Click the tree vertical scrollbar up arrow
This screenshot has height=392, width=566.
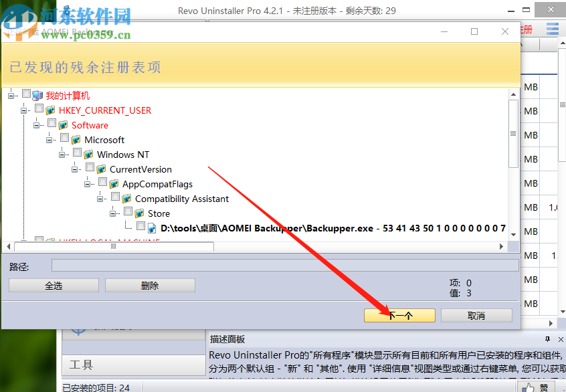pos(513,94)
